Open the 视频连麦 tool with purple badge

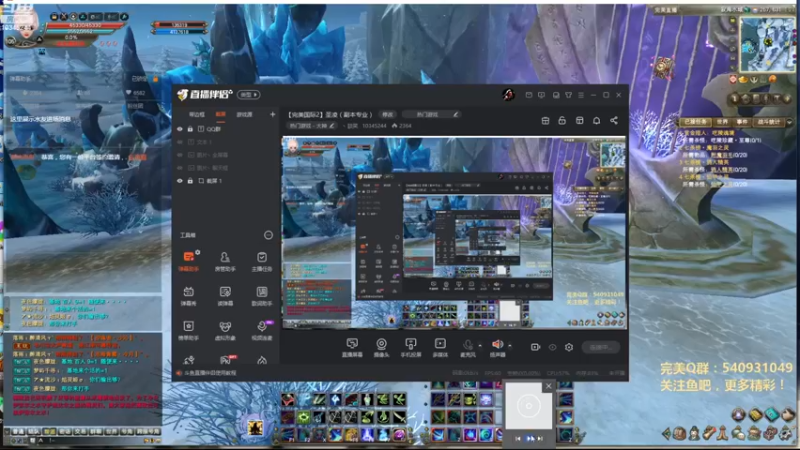pyautogui.click(x=262, y=331)
